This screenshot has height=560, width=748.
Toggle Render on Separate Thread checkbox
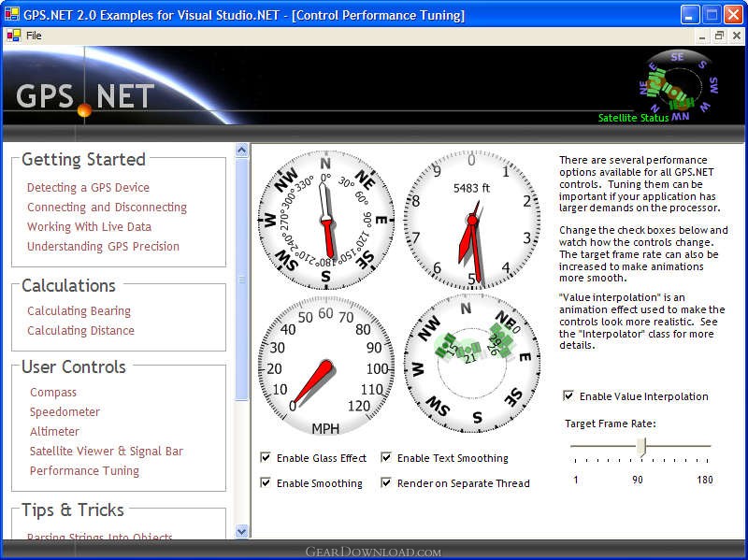[x=386, y=482]
